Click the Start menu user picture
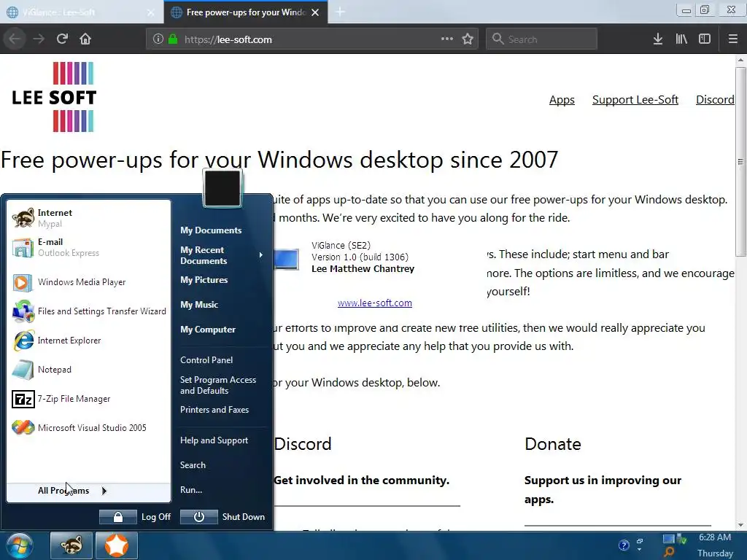The width and height of the screenshot is (747, 560). click(x=222, y=188)
